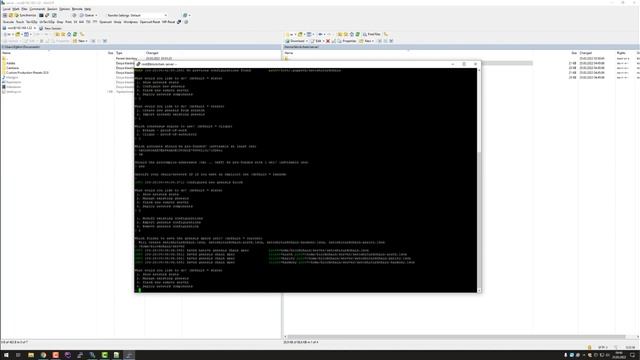
Task: Select the Camtasia folder in local panel
Action: 12,68
